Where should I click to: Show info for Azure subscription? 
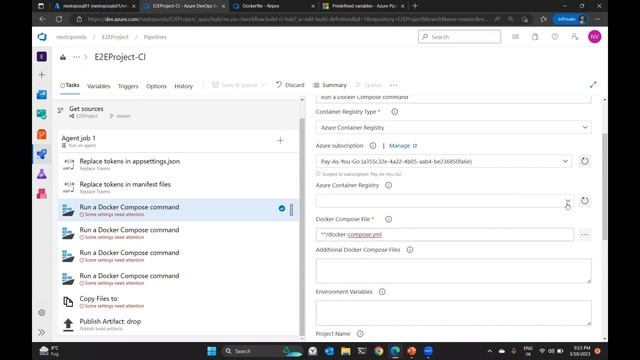coord(373,146)
